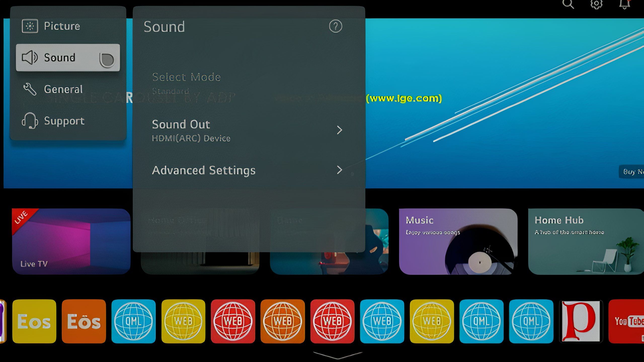The image size is (644, 362).
Task: Open Sound Out device options
Action: [249, 130]
